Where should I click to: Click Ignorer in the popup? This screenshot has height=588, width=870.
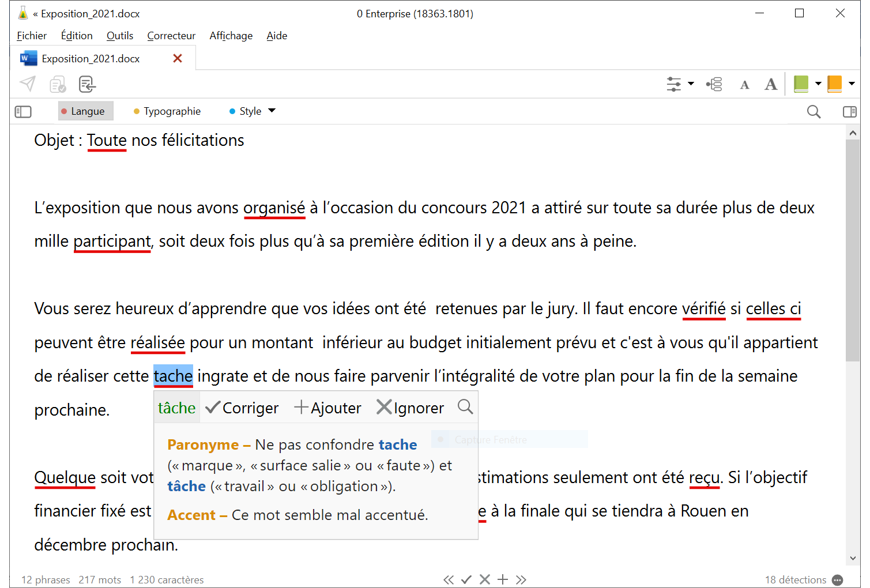(410, 408)
